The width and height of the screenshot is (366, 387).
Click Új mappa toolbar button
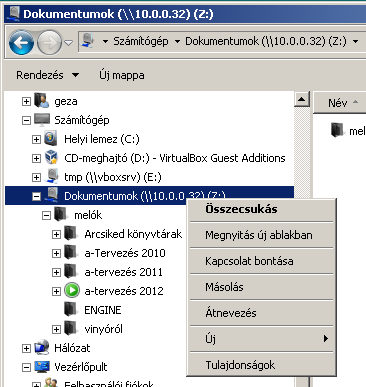click(122, 75)
